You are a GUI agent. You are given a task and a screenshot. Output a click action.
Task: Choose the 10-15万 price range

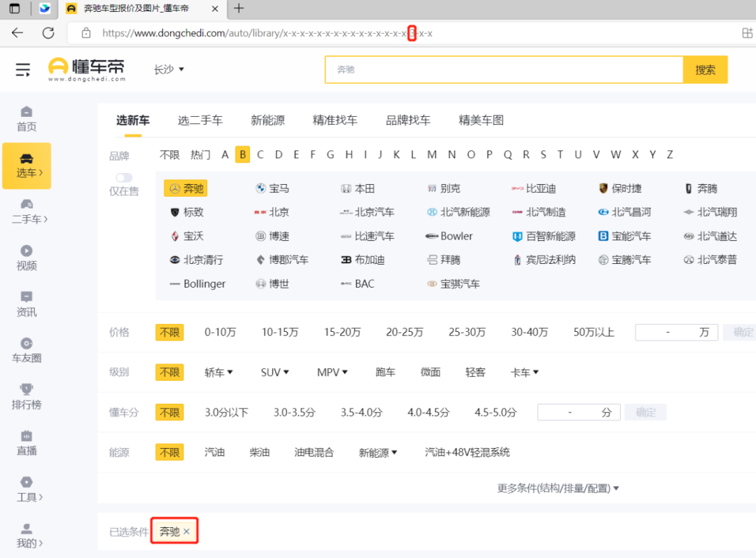coord(280,333)
